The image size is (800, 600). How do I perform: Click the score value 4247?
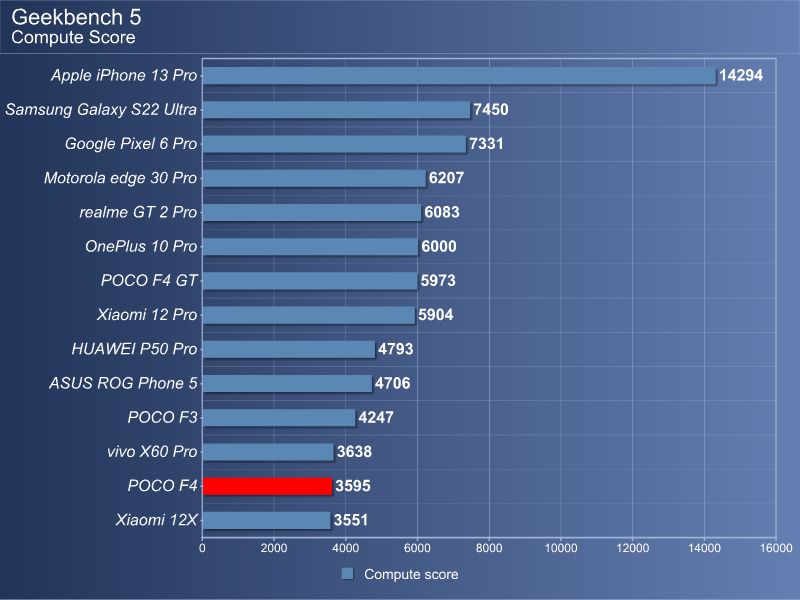tap(376, 417)
